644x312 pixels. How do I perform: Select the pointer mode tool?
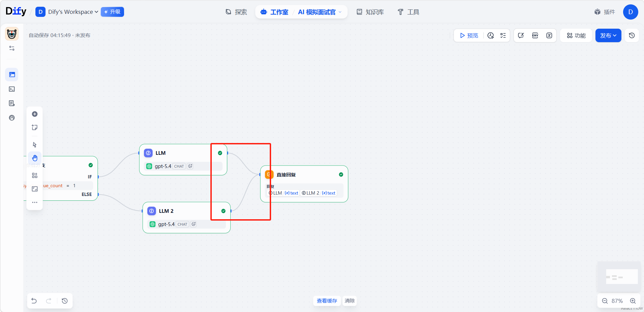35,145
